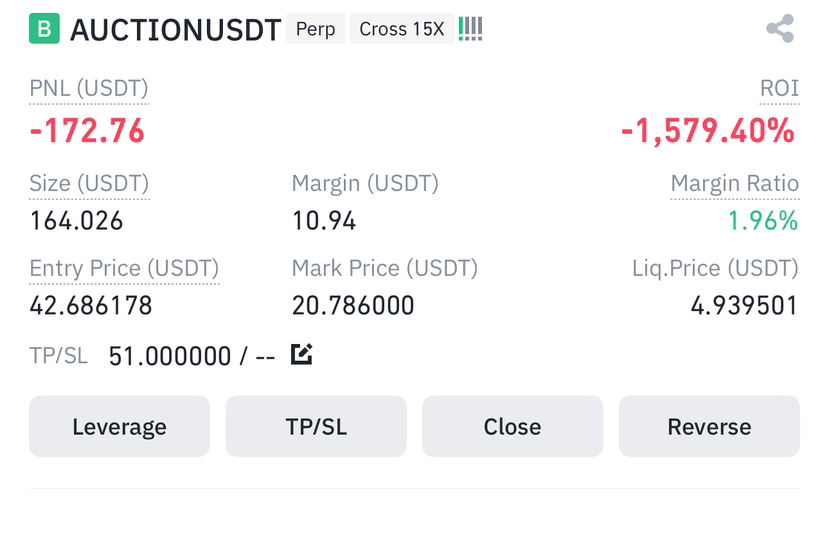Click the -172.76 PNL value
Image resolution: width=829 pixels, height=533 pixels.
pyautogui.click(x=87, y=131)
